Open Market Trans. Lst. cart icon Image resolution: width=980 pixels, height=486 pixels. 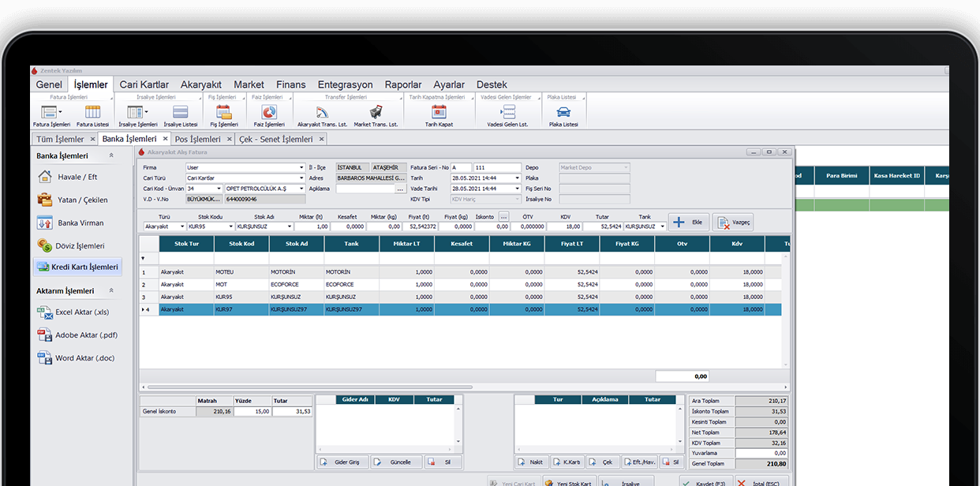click(x=376, y=112)
